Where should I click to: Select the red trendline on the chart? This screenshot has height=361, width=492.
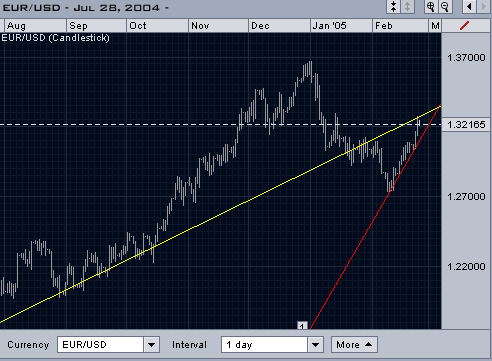(376, 217)
